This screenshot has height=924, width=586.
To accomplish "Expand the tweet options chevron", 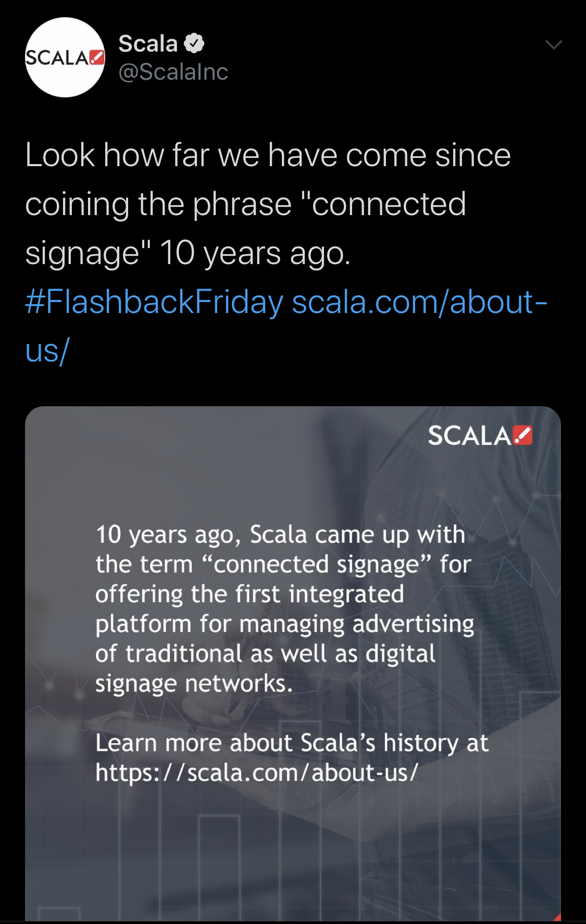I will pos(554,45).
